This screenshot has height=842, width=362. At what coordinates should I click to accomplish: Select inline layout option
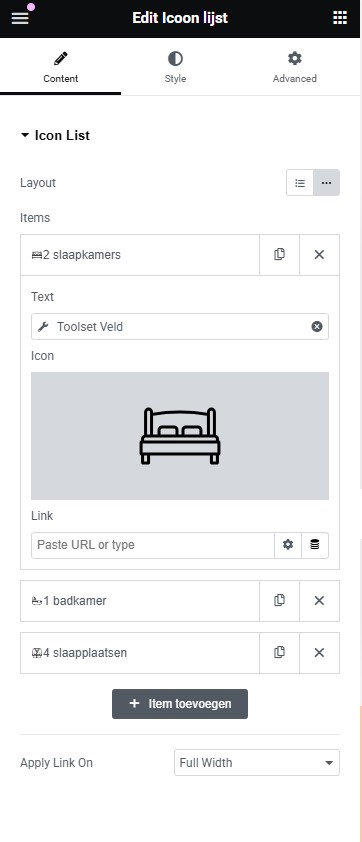327,183
